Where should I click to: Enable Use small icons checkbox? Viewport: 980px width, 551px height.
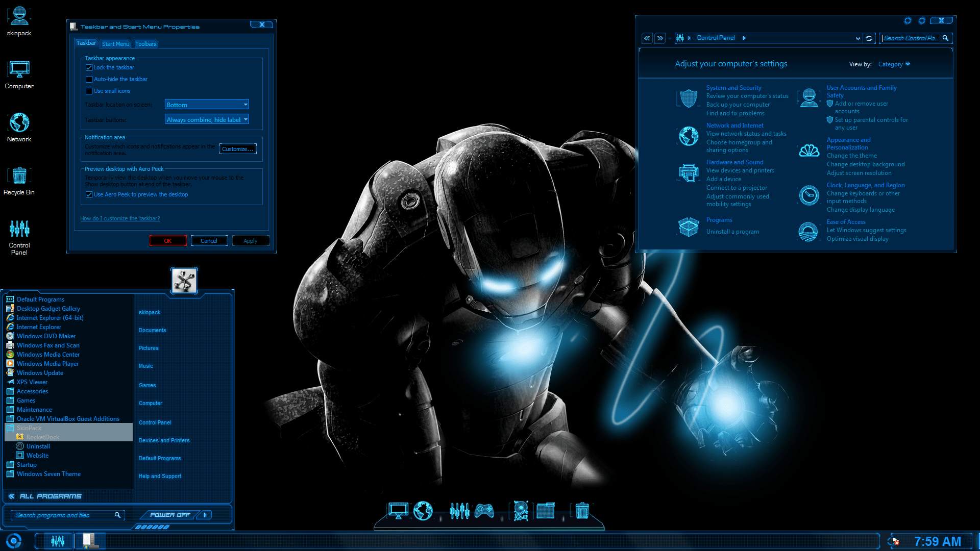(x=89, y=91)
